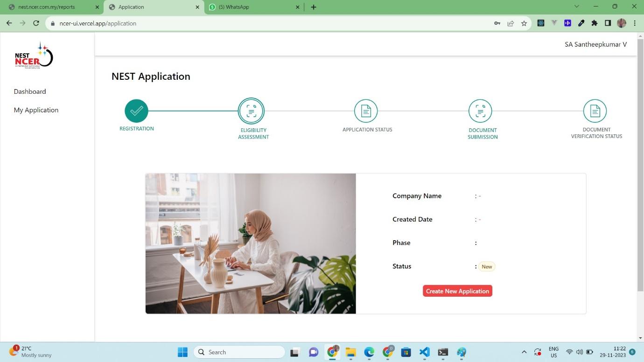Click SA Santheepkumar V user name

pyautogui.click(x=595, y=44)
